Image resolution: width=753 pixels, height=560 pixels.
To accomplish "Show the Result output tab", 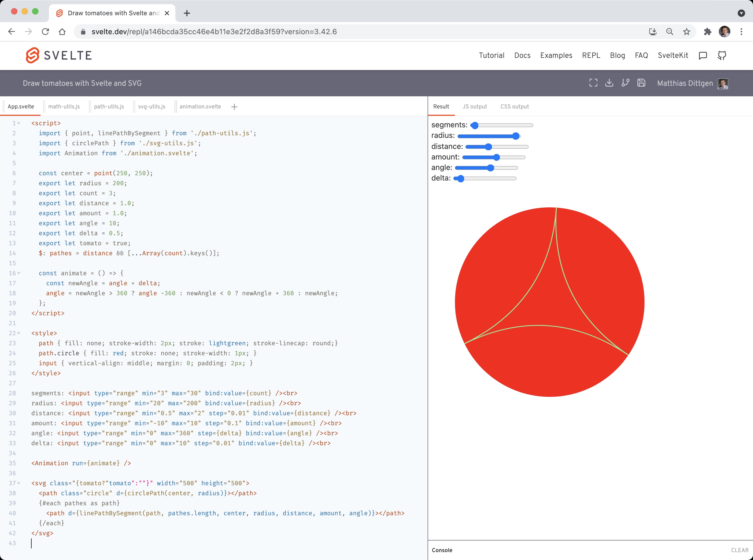I will pos(441,106).
